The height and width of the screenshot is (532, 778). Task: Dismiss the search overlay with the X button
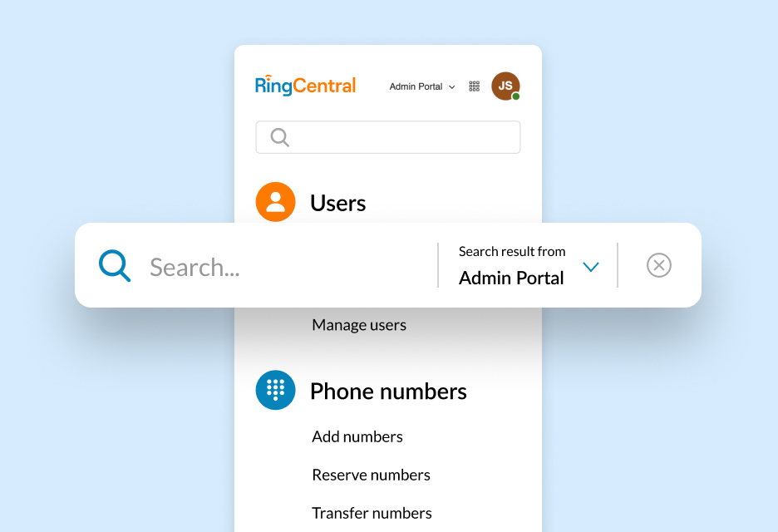click(x=658, y=265)
